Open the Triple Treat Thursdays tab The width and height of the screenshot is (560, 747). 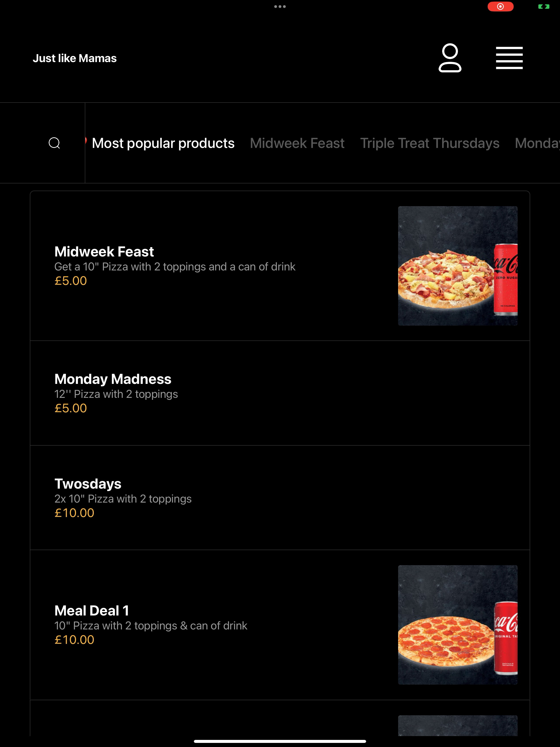(x=430, y=143)
